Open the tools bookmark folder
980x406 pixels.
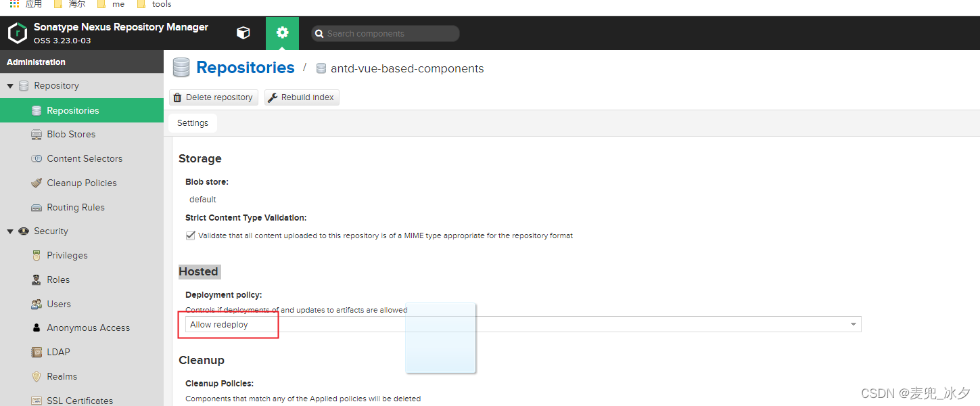[x=154, y=4]
